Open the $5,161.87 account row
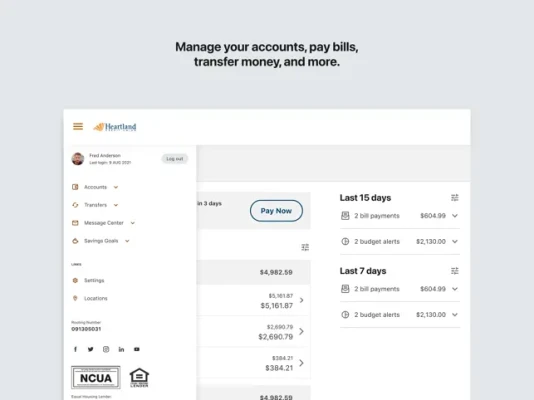 pyautogui.click(x=253, y=301)
